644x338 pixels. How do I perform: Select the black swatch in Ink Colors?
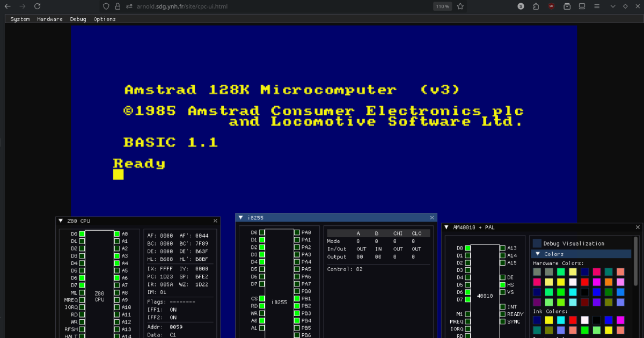[x=597, y=320]
